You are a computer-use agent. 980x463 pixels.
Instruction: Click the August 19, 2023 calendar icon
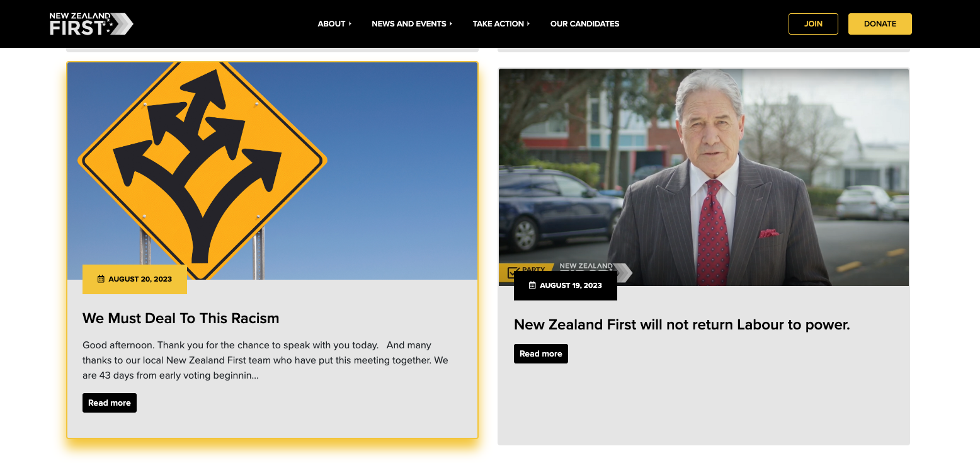coord(532,285)
